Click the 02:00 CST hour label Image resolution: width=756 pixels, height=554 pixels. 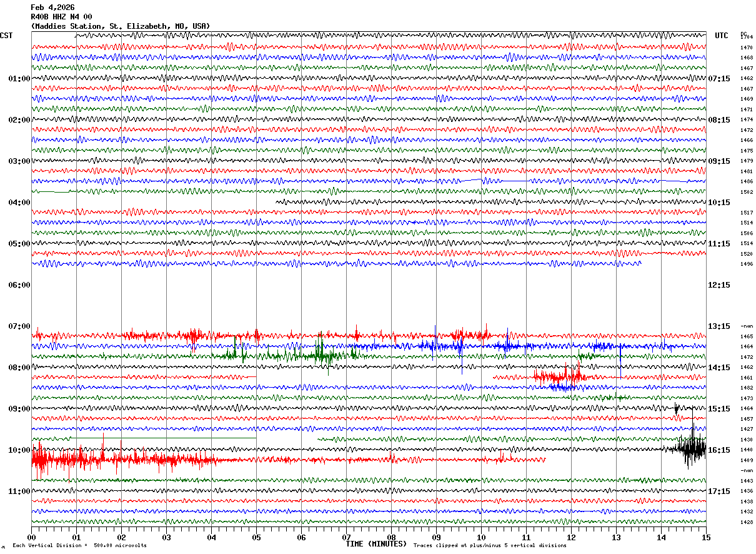coord(19,120)
